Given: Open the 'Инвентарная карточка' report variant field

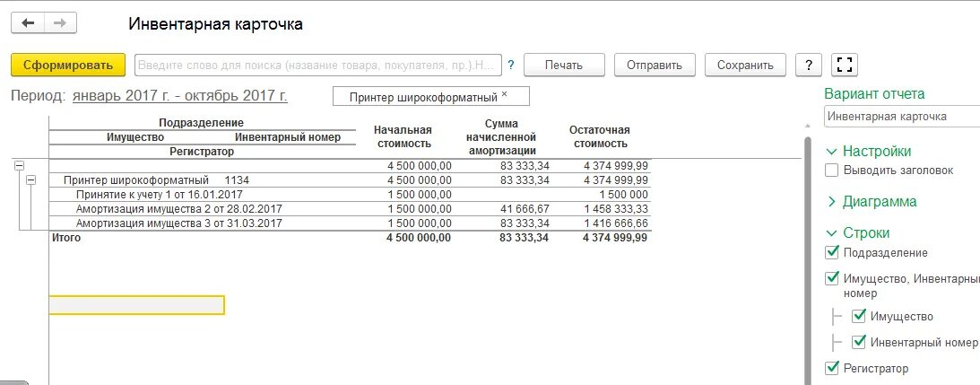Looking at the screenshot, I should click(x=902, y=117).
